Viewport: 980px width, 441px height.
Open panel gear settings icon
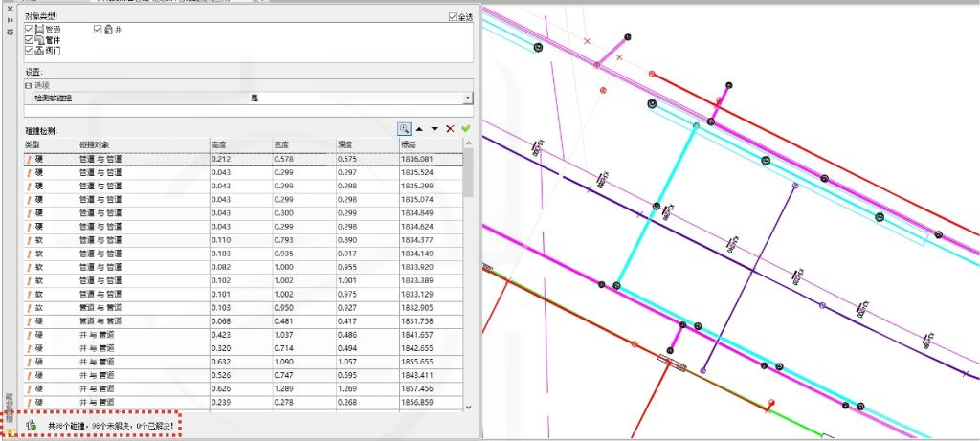(10, 31)
